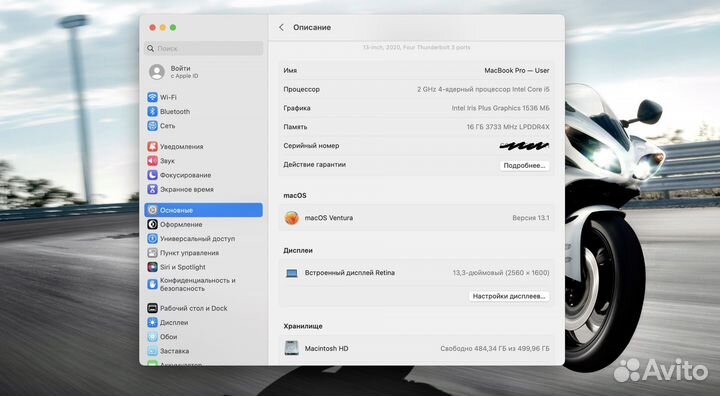Open Настройки дисплеев button
720x396 pixels.
pyautogui.click(x=509, y=296)
